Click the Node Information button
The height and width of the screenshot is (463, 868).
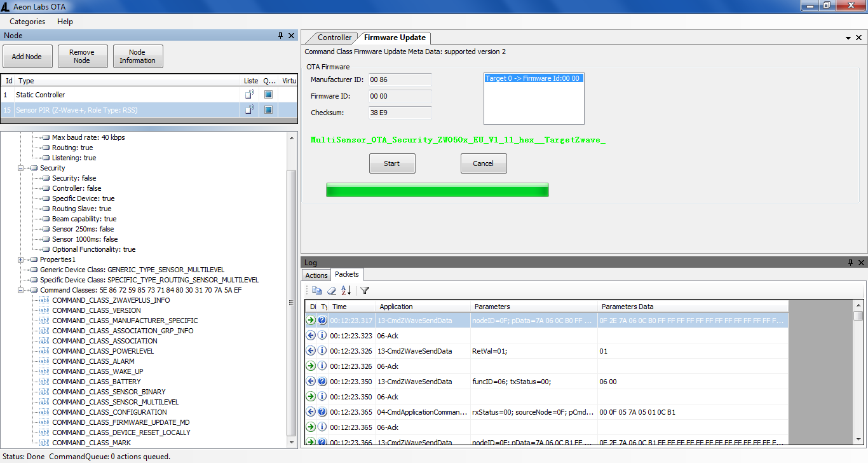(138, 57)
